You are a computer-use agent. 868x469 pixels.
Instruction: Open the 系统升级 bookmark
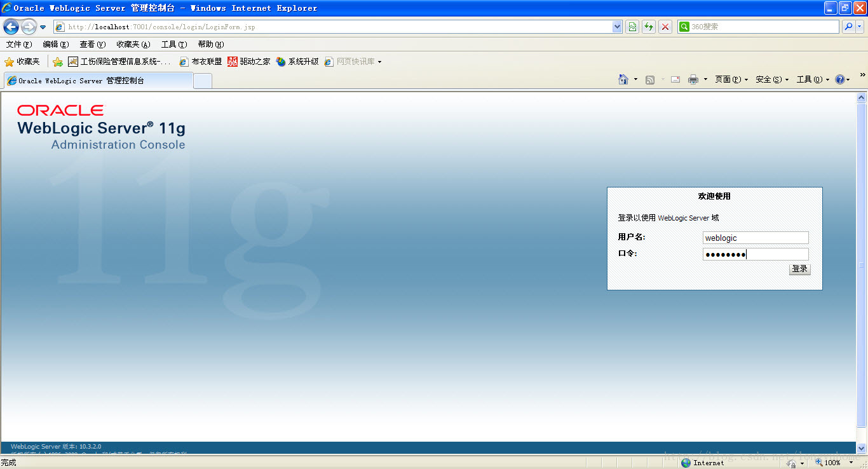pyautogui.click(x=297, y=62)
